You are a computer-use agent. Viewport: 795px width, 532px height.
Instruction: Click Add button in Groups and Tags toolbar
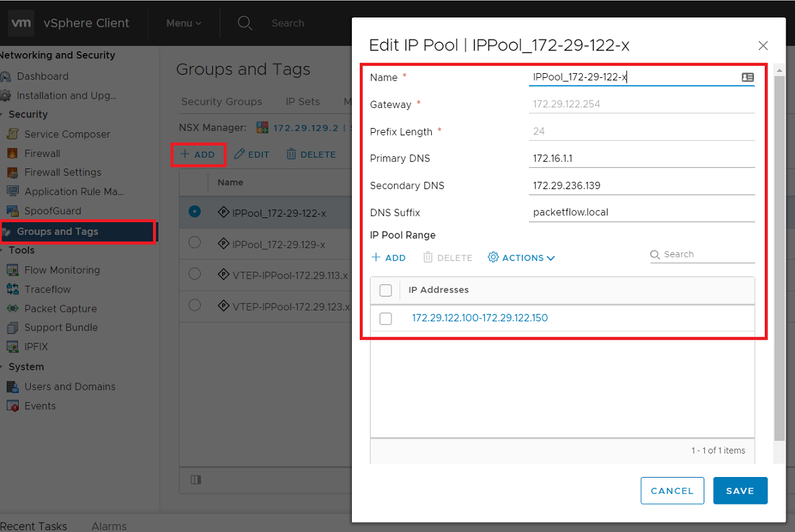tap(198, 154)
